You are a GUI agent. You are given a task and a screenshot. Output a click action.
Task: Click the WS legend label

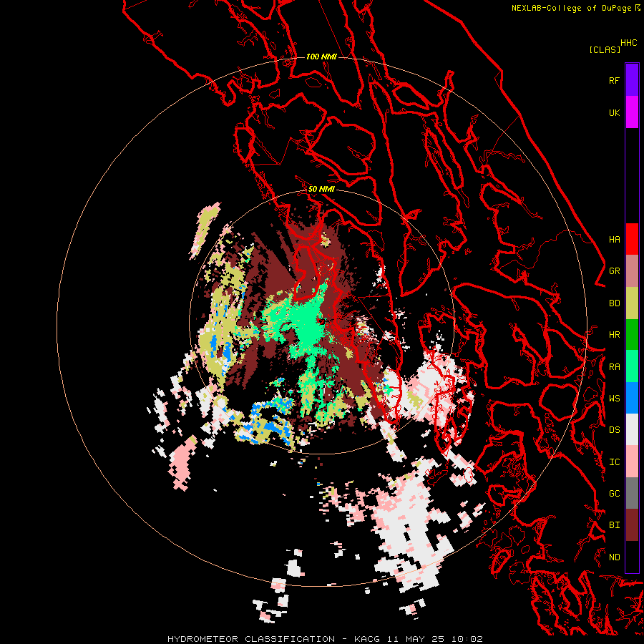click(614, 399)
